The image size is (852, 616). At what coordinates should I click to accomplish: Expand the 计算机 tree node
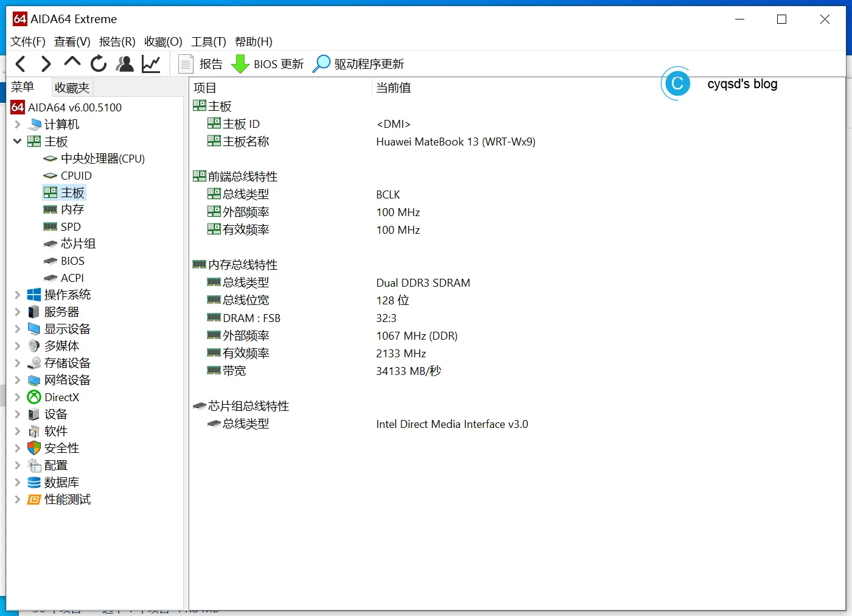tap(17, 124)
